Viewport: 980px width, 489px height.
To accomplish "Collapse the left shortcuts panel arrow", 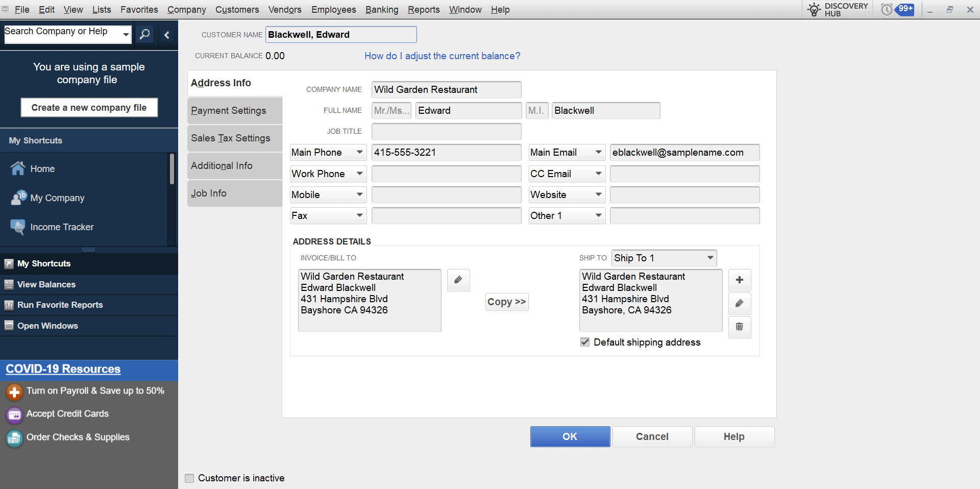I will (x=166, y=35).
